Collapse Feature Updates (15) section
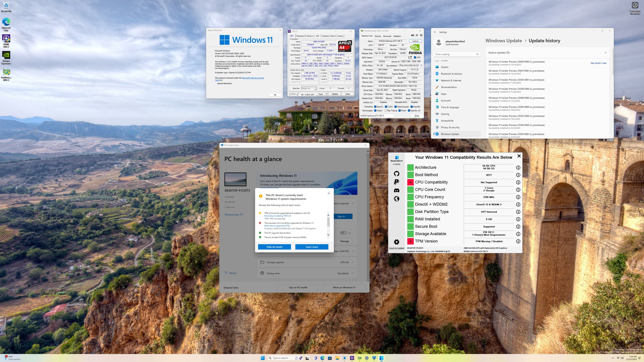 tap(605, 52)
